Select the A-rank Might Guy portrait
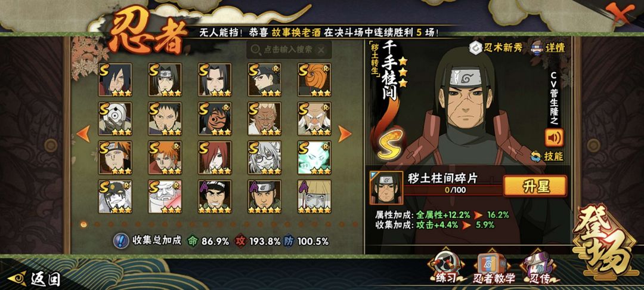Viewport: 644px width, 290px height. (215, 196)
